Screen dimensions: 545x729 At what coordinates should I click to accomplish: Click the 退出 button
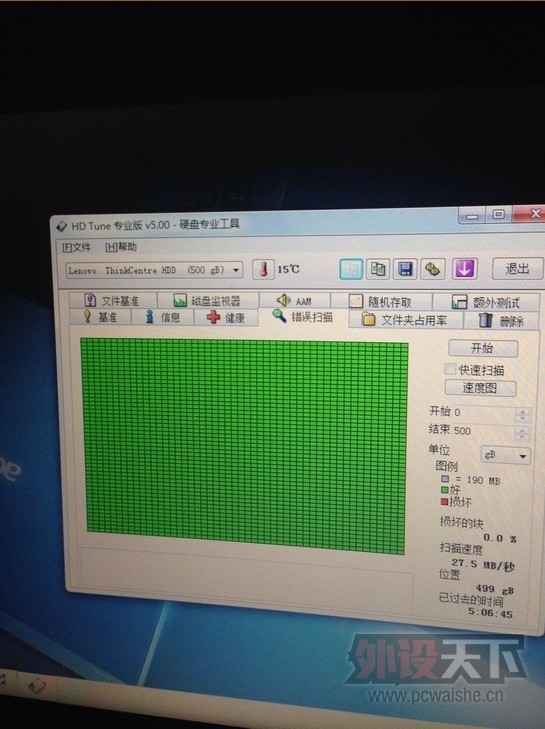point(517,269)
